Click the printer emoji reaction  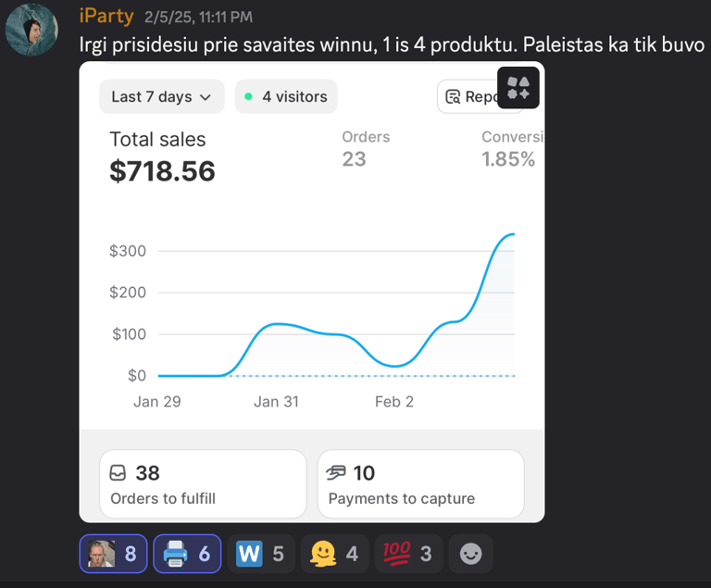[187, 554]
